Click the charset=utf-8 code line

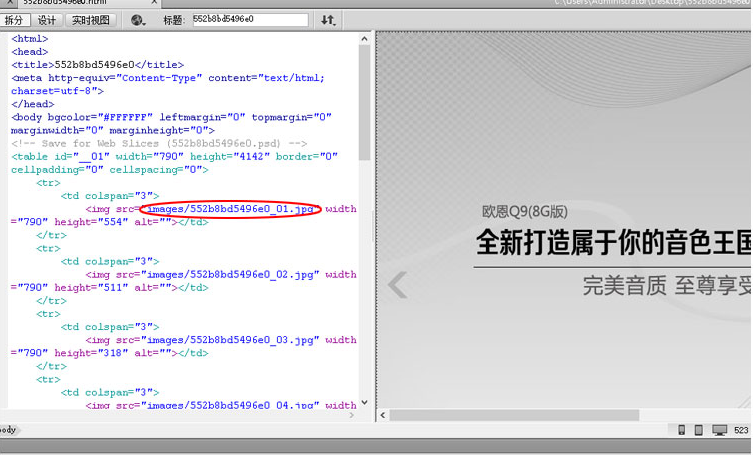coord(57,91)
